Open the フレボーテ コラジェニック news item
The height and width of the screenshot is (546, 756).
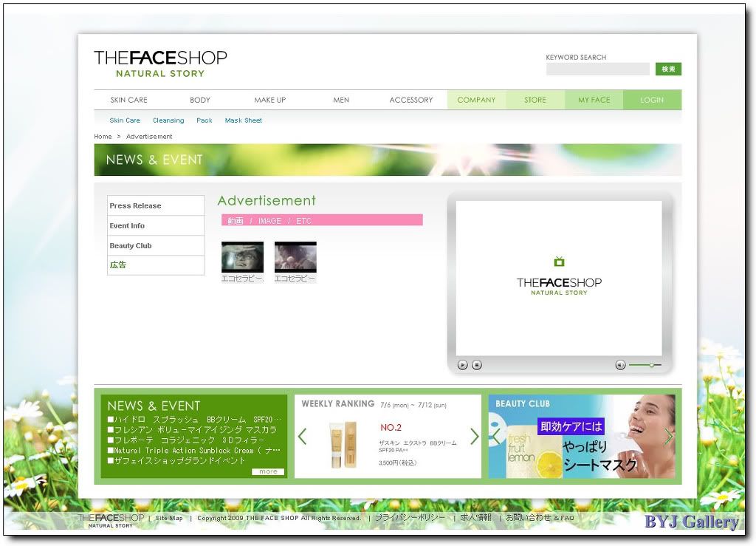[x=186, y=440]
